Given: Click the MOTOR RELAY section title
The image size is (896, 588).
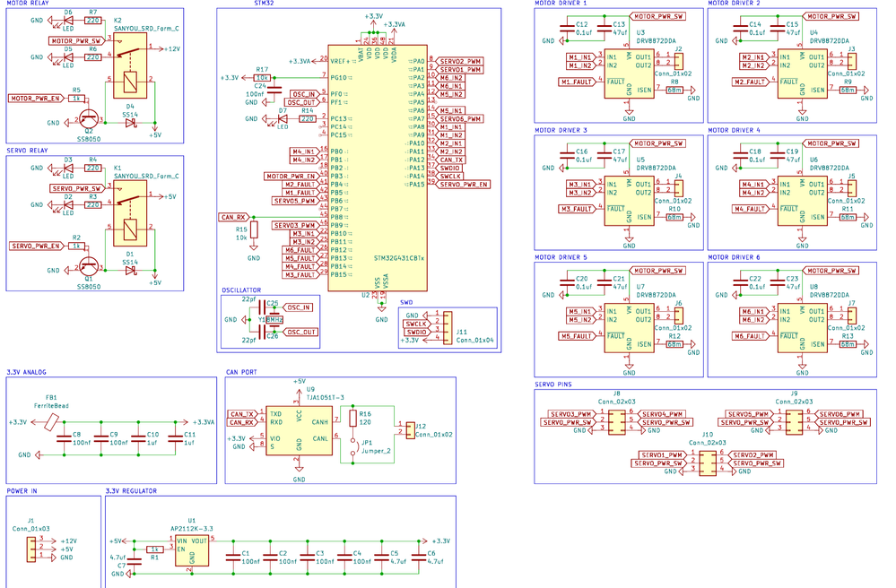Looking at the screenshot, I should click(x=28, y=4).
